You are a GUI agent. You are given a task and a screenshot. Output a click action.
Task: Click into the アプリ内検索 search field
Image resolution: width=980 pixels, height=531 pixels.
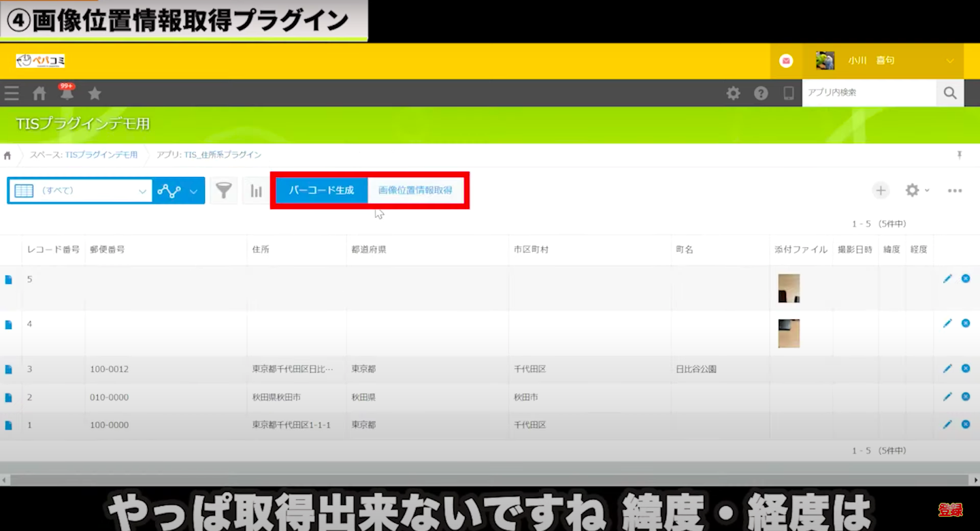pos(869,93)
